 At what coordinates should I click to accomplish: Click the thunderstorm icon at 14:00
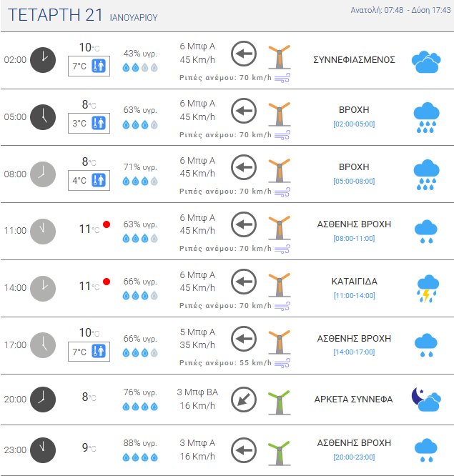426,288
